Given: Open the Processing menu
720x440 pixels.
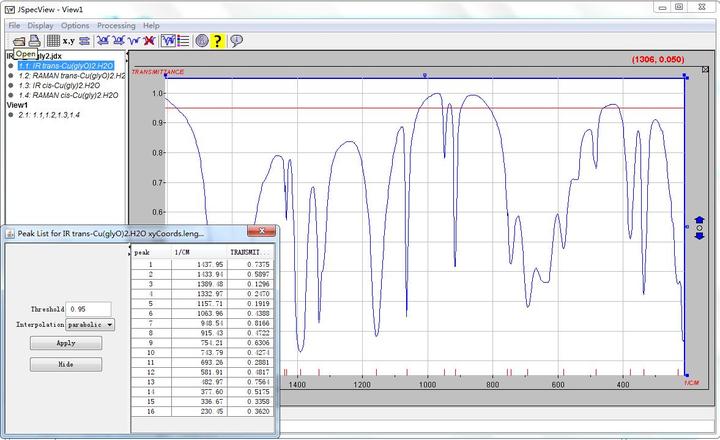Looking at the screenshot, I should point(116,25).
